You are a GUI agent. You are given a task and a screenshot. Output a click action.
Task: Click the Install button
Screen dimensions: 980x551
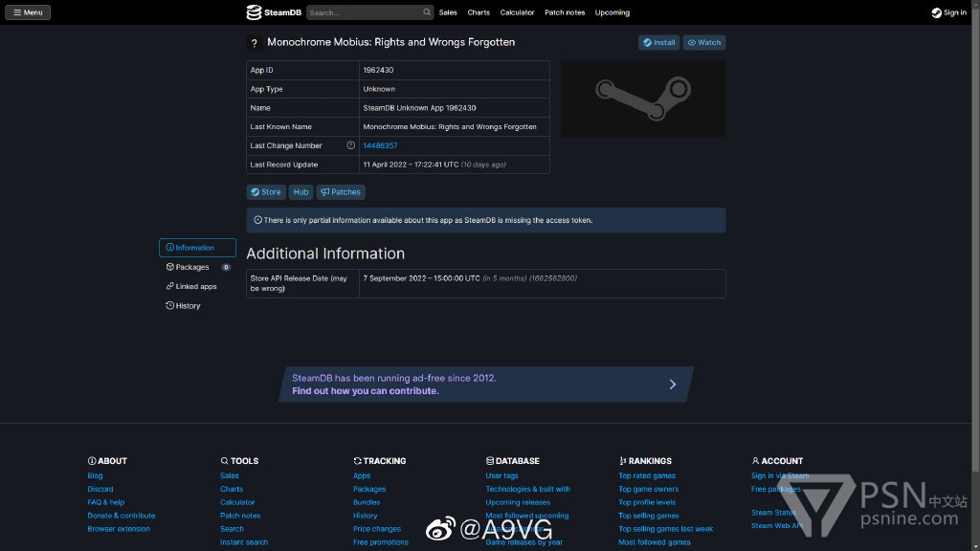tap(658, 42)
